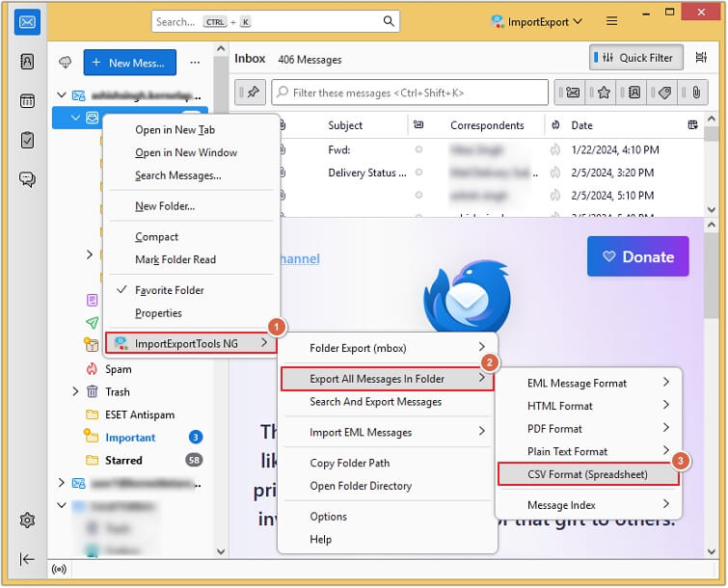The width and height of the screenshot is (728, 588).
Task: Toggle the Quick Filter bar button
Action: (x=636, y=58)
